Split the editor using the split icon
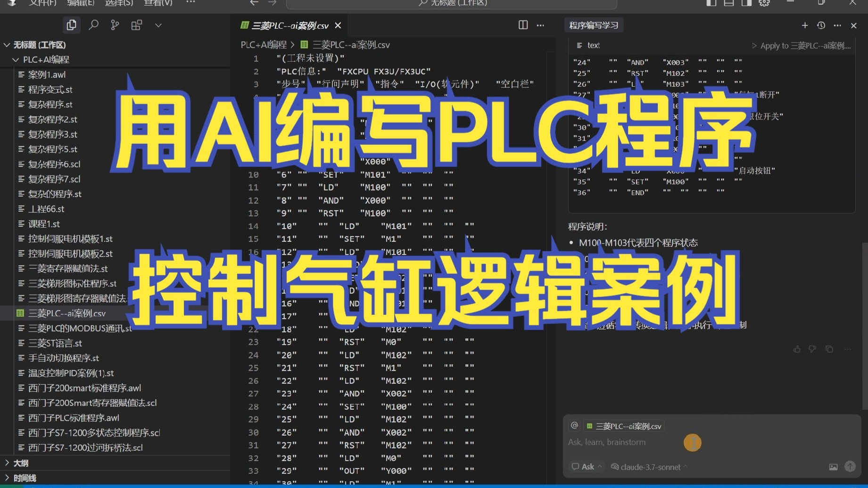Screen dimensions: 868x488 (523, 25)
